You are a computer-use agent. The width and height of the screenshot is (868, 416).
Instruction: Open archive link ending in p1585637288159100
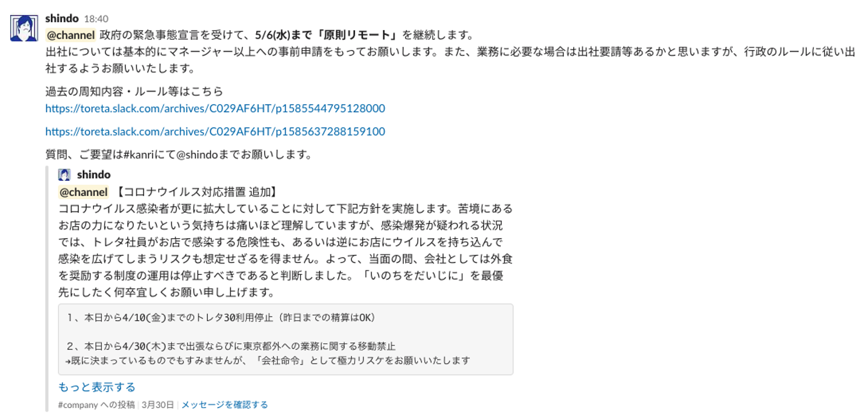pyautogui.click(x=215, y=131)
